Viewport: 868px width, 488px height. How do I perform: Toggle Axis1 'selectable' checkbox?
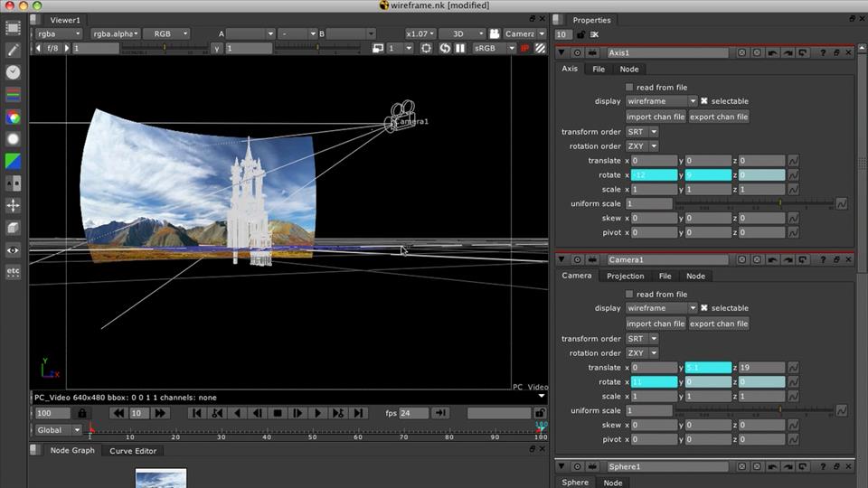704,101
